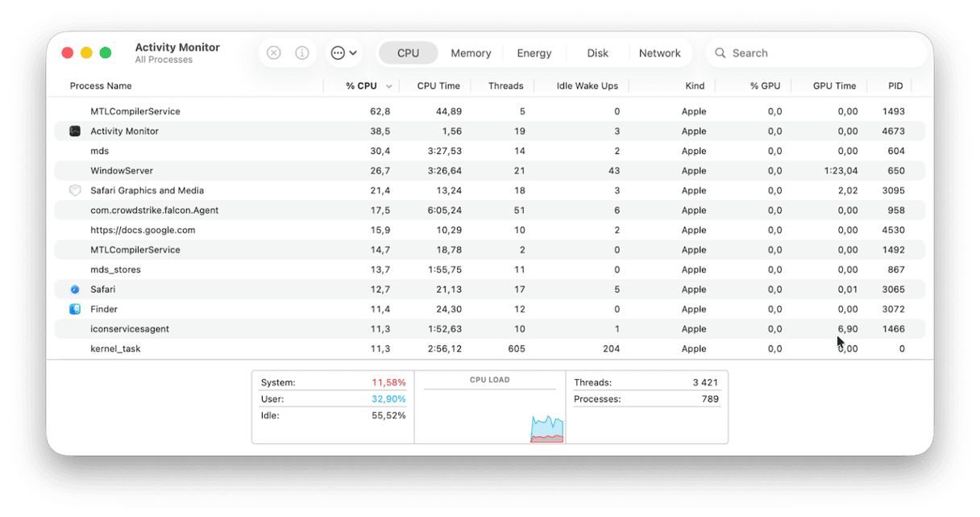Sort by the Process Name column header
This screenshot has width=980, height=517.
pos(101,86)
